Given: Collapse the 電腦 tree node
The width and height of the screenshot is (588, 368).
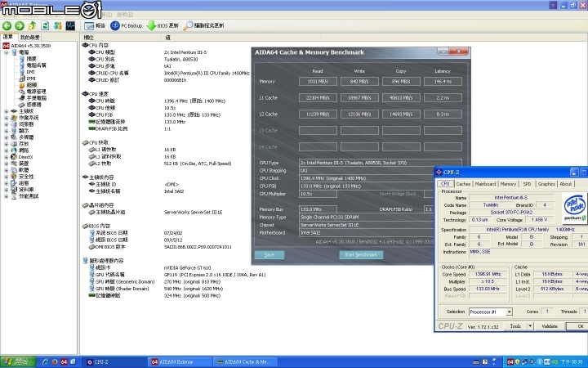Looking at the screenshot, I should 7,52.
